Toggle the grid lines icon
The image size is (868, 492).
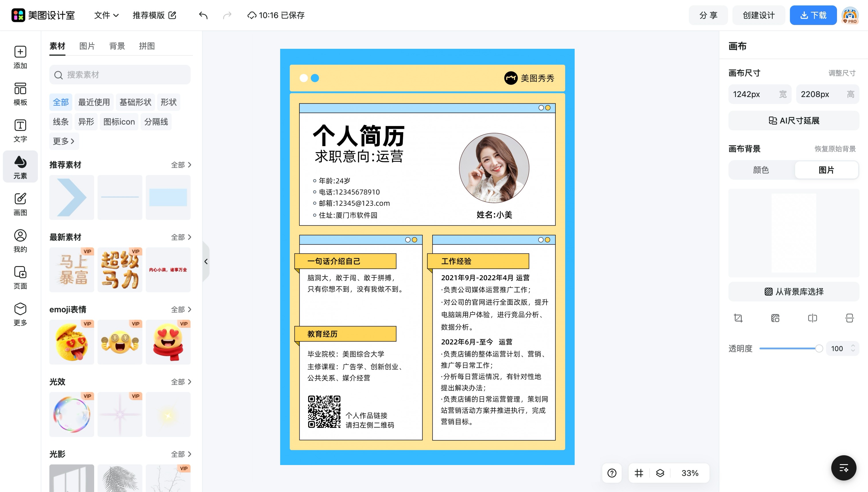click(639, 473)
